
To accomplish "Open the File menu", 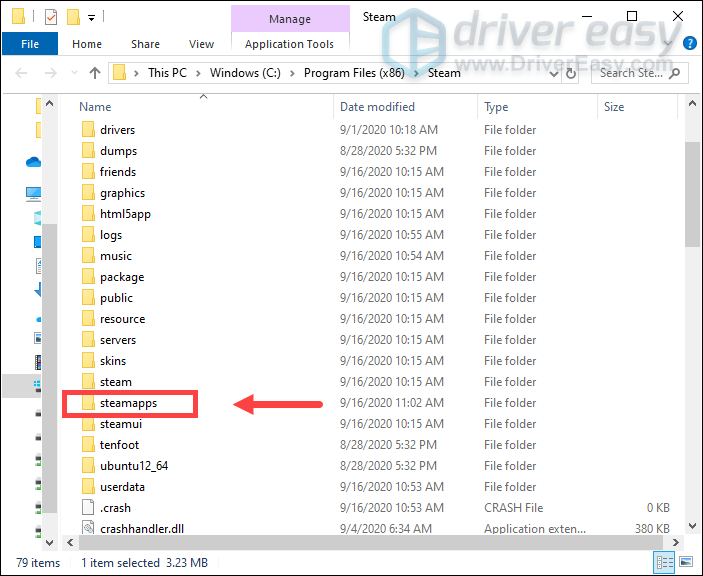I will point(30,44).
